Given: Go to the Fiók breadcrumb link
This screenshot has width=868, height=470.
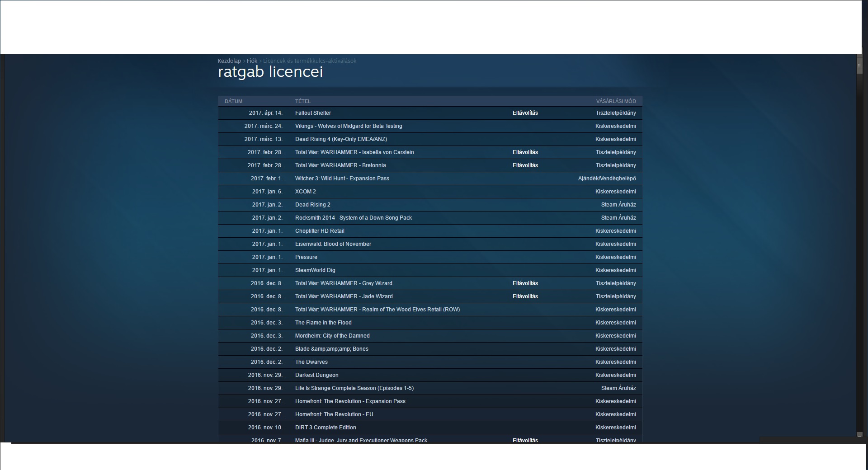Looking at the screenshot, I should [x=252, y=61].
